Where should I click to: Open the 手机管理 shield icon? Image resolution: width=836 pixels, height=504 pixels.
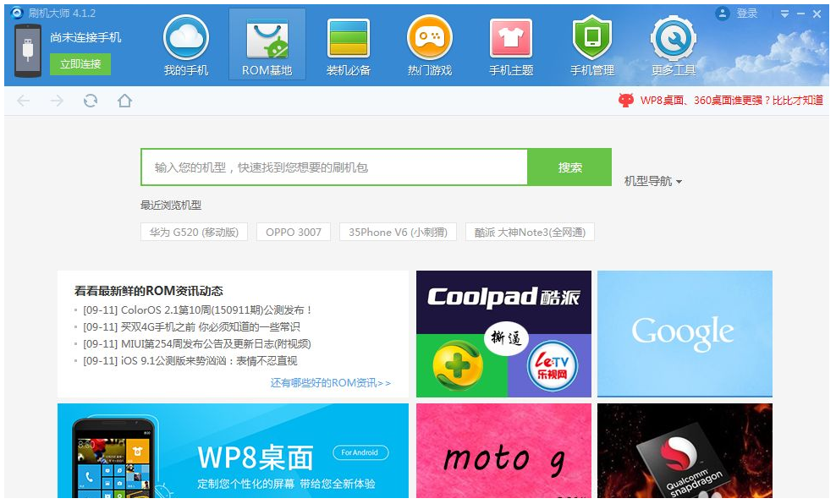591,40
